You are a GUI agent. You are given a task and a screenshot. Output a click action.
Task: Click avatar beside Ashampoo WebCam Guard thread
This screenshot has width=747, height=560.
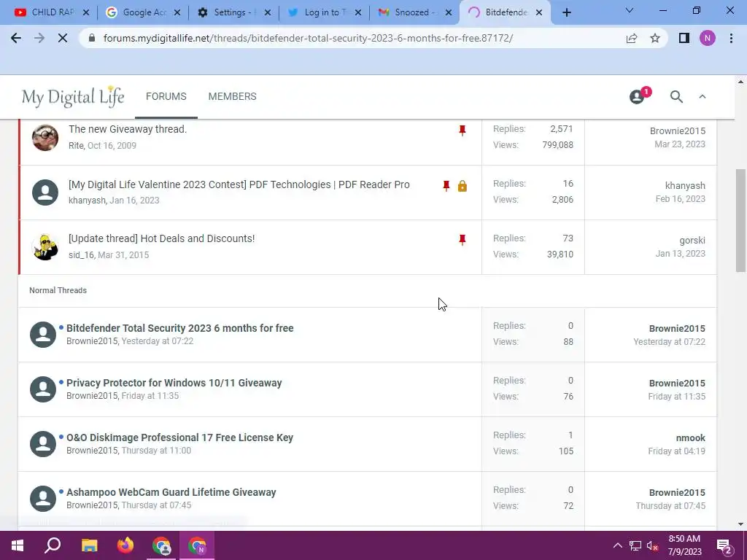(43, 499)
